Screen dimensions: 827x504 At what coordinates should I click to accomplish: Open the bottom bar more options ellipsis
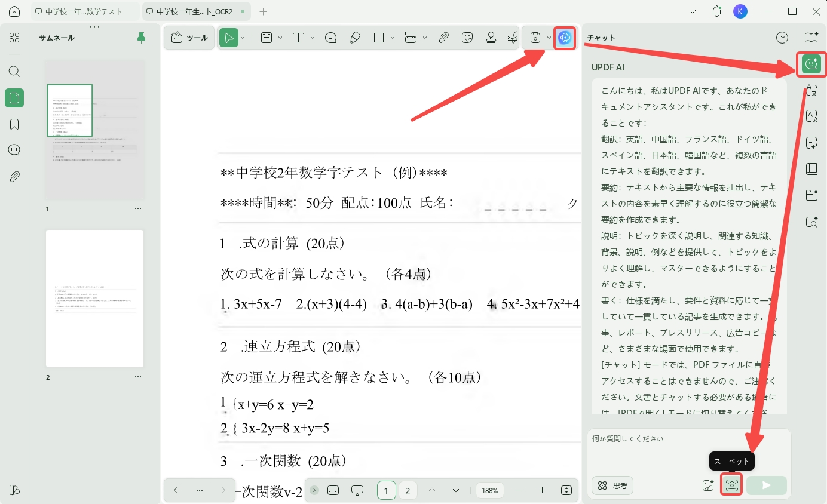pos(200,490)
